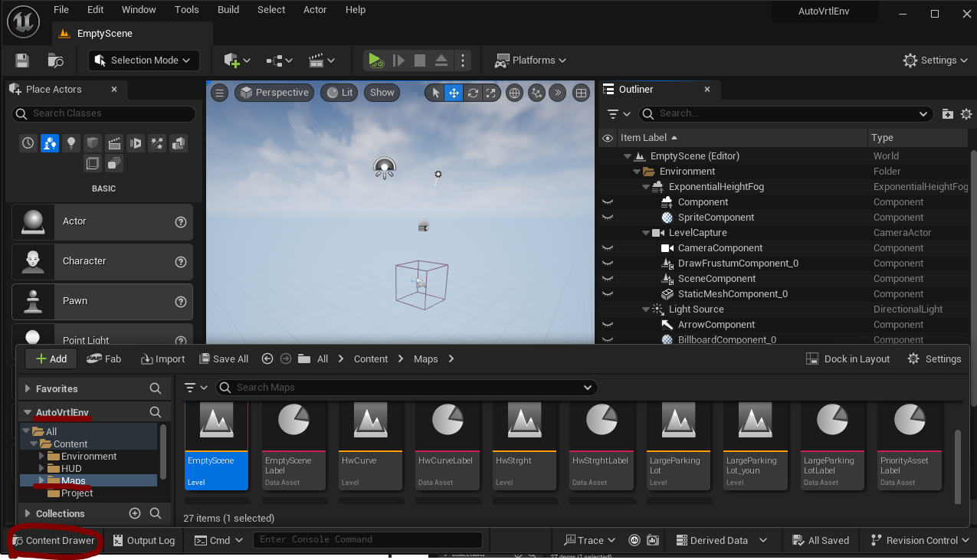Open the play options three-dot menu
This screenshot has height=560, width=977.
(462, 61)
